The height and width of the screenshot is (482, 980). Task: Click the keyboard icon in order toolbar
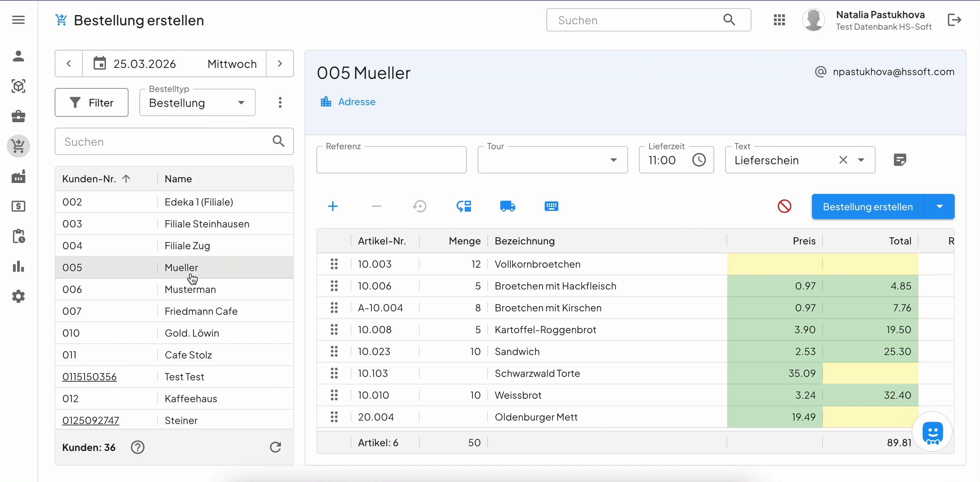pos(551,207)
